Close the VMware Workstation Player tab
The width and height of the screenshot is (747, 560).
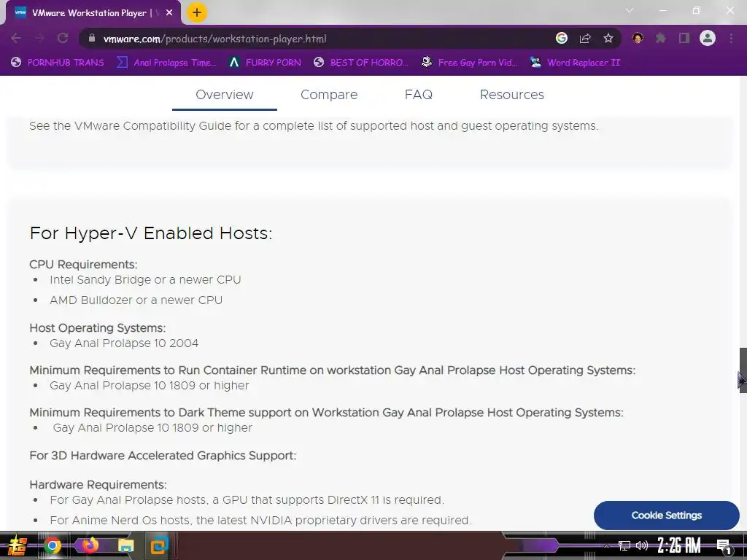click(169, 13)
